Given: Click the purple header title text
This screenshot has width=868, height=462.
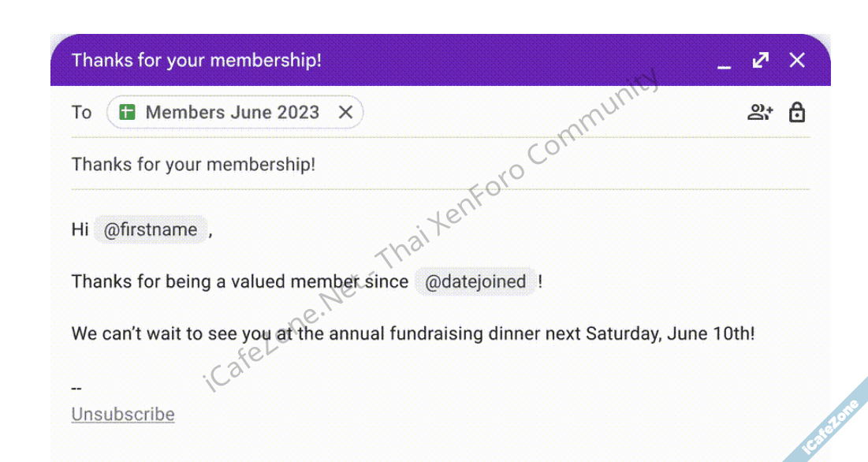Looking at the screenshot, I should pos(196,61).
